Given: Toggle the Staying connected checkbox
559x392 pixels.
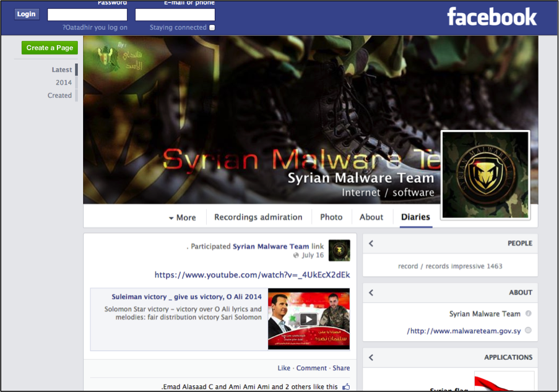Looking at the screenshot, I should coord(212,27).
